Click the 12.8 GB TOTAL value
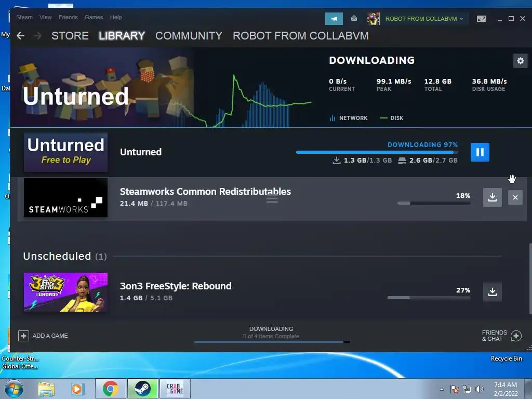The height and width of the screenshot is (399, 532). (437, 82)
